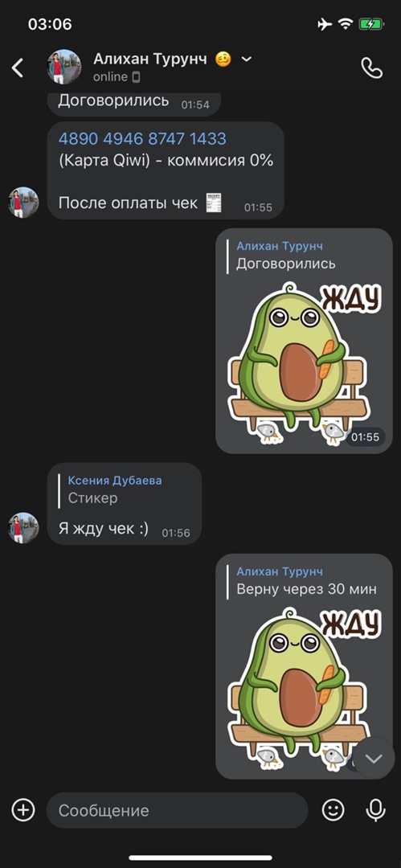Focus the Сообщение message input field

[x=178, y=810]
